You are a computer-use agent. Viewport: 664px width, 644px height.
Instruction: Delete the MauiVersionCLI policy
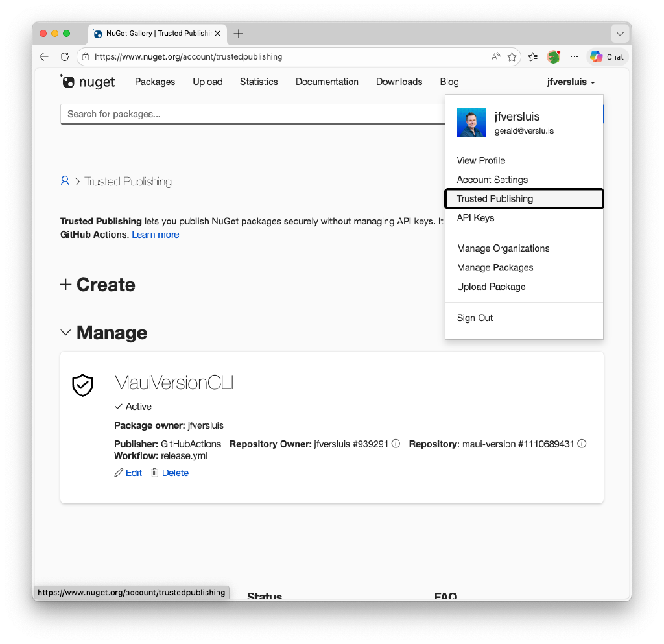(x=170, y=473)
